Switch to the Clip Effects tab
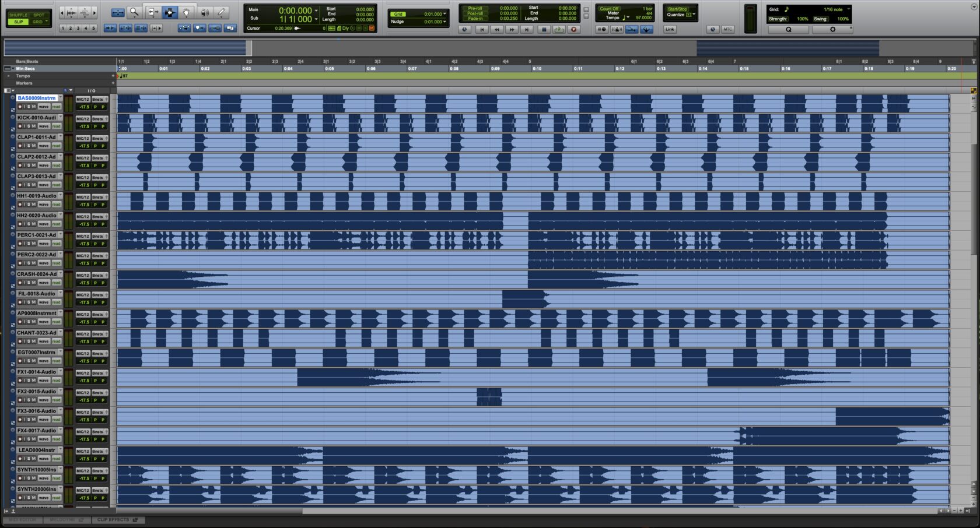 (117, 520)
